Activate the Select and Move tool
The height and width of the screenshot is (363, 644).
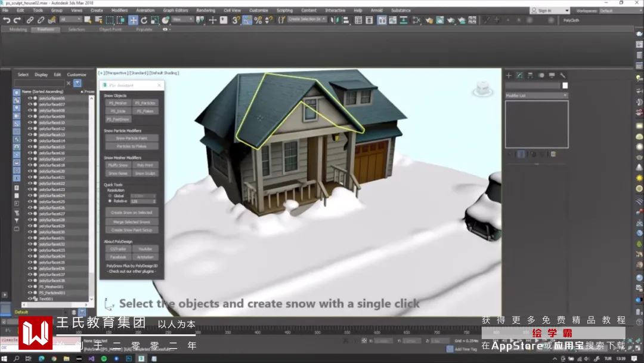click(x=133, y=20)
